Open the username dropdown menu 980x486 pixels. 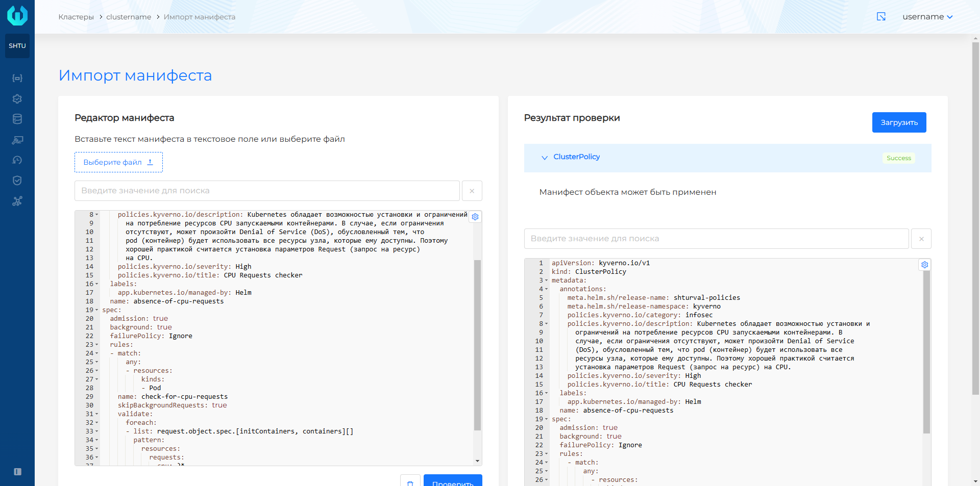(927, 17)
